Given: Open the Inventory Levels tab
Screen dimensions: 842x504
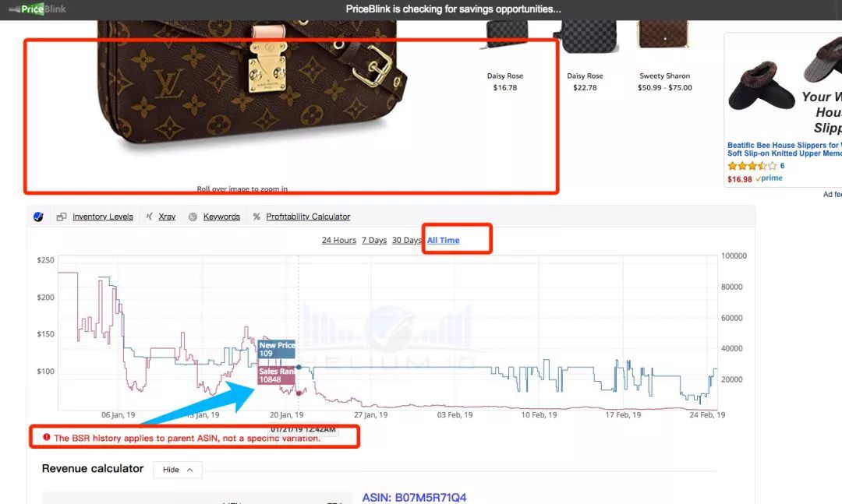Looking at the screenshot, I should (x=102, y=217).
